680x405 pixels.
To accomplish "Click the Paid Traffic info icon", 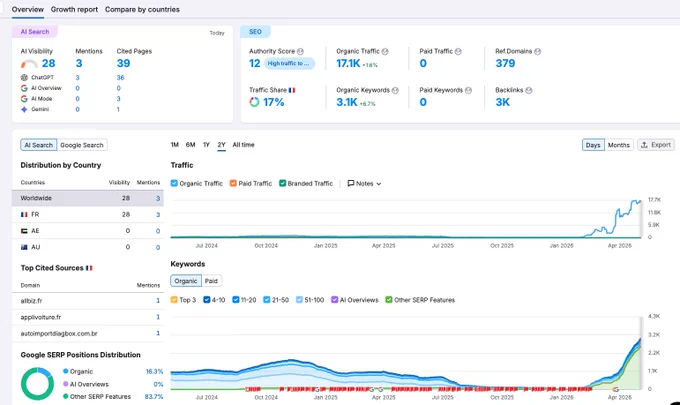I will pos(458,51).
